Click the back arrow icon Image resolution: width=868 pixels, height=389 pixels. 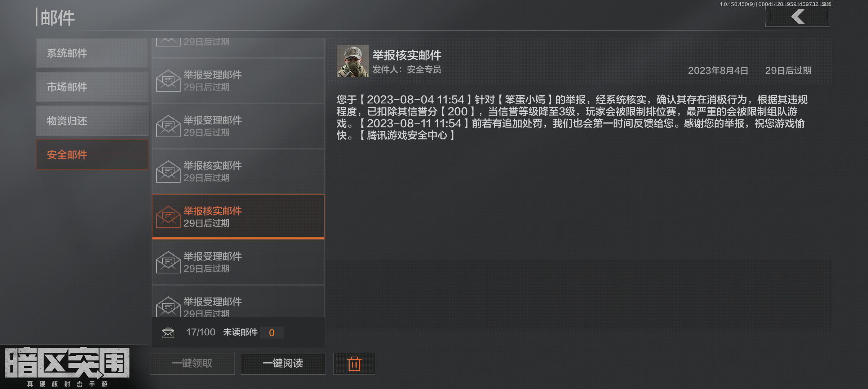(798, 17)
